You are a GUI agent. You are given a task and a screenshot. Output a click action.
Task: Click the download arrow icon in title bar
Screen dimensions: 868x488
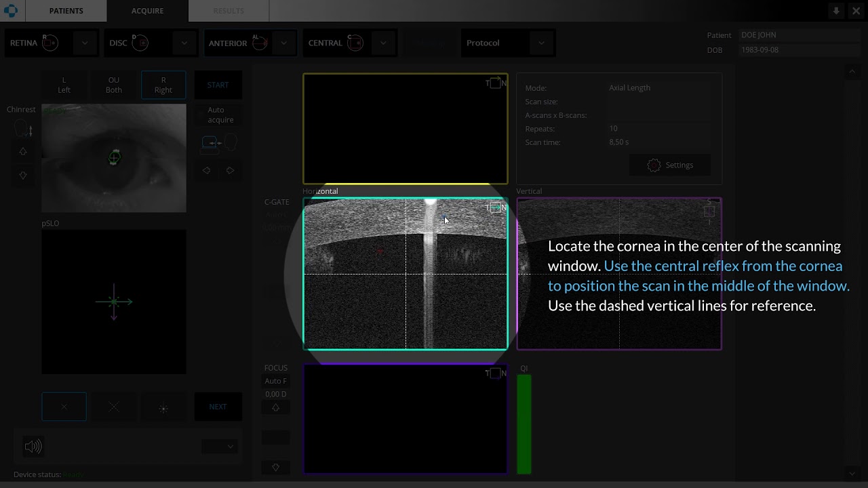[x=836, y=11]
